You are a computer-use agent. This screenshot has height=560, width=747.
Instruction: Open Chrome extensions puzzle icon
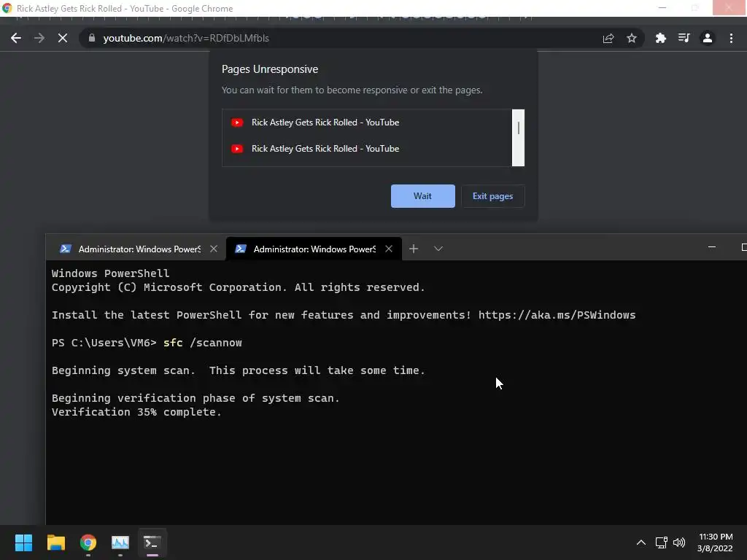click(661, 38)
